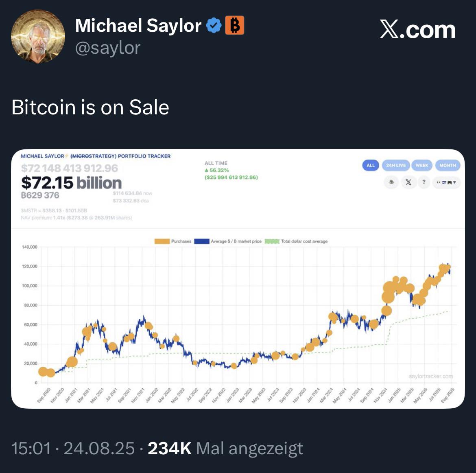Click the coffee cup donate icon

(391, 182)
